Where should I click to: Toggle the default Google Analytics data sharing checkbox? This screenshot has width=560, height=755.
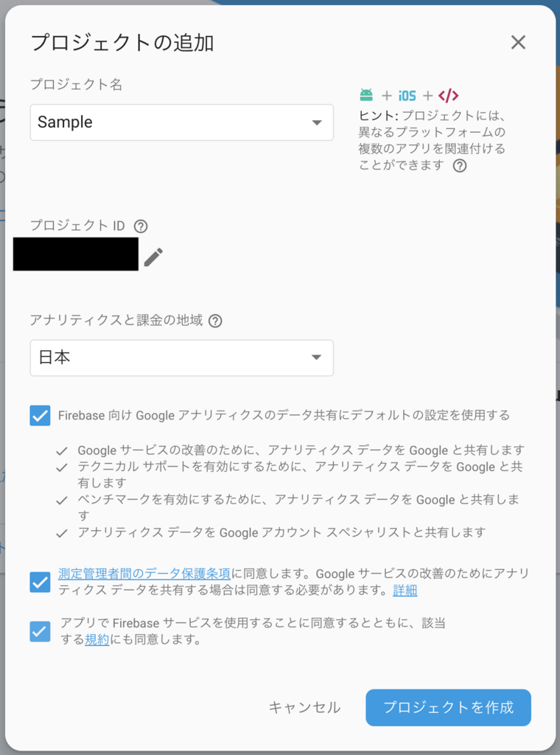(x=41, y=416)
